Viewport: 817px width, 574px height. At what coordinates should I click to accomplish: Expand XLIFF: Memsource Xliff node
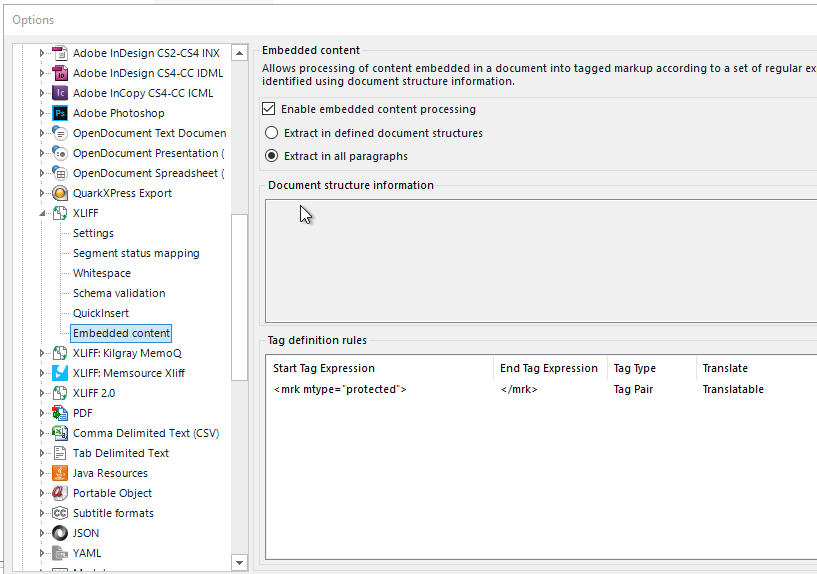42,373
